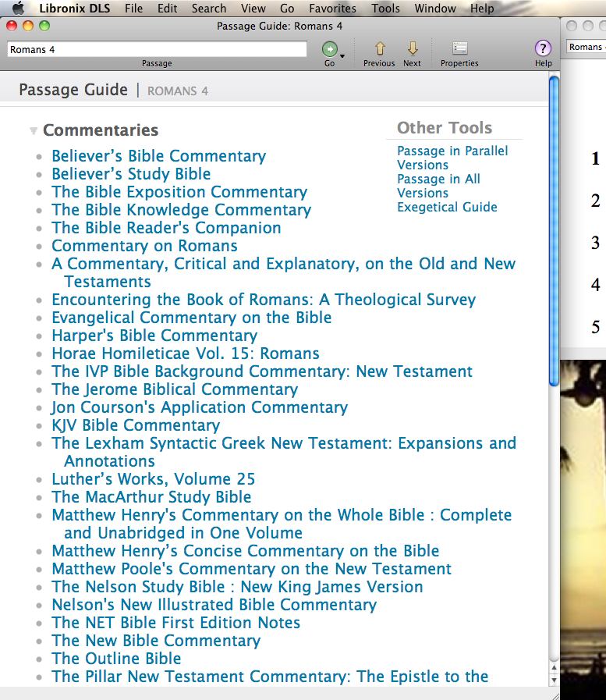Click the sunset photo in the background window
This screenshot has height=700, width=606.
[583, 529]
